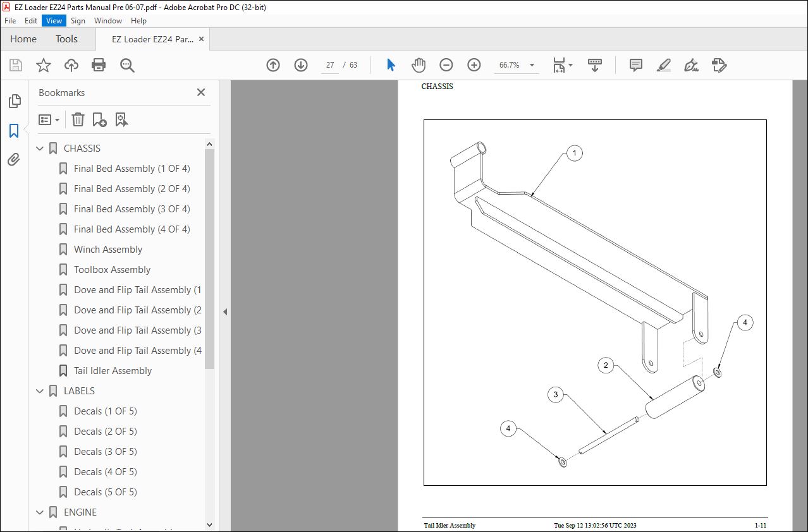Activate the selection arrow tool
The width and height of the screenshot is (808, 532).
[x=391, y=65]
